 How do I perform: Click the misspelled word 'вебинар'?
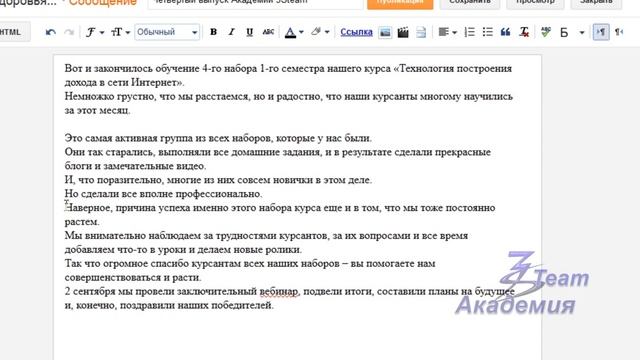coord(279,291)
